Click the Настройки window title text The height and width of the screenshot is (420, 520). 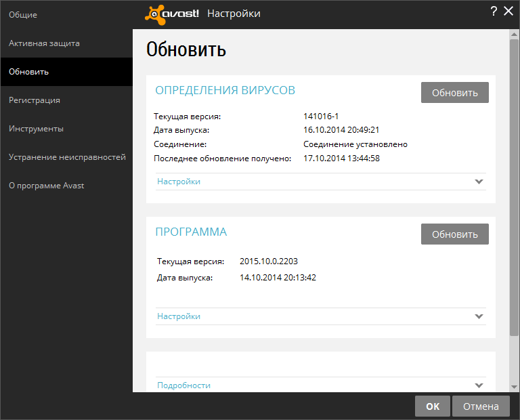pyautogui.click(x=234, y=14)
